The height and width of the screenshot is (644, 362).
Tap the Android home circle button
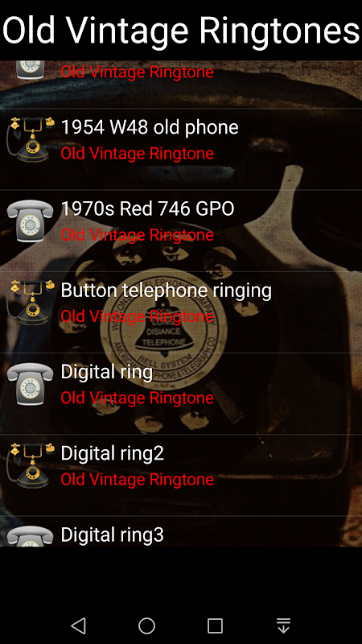pyautogui.click(x=146, y=625)
